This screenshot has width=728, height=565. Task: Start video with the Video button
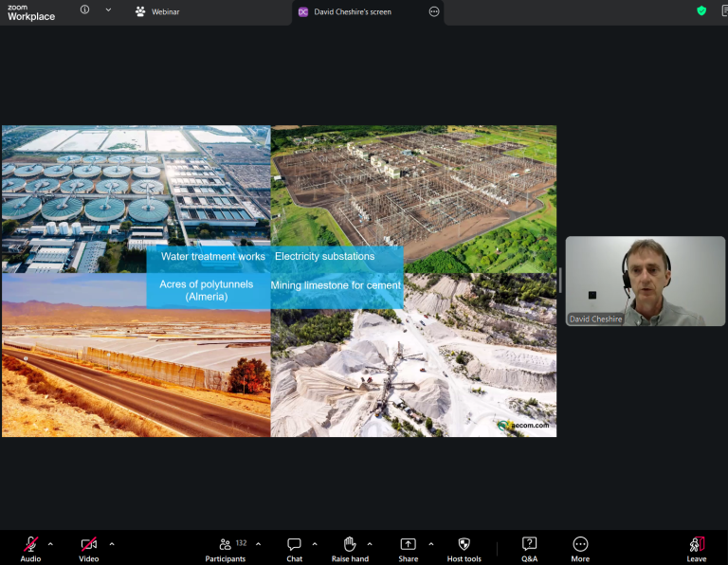point(89,549)
